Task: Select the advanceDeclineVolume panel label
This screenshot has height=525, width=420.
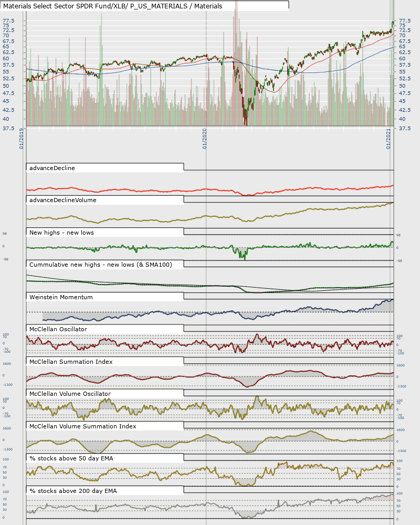Action: point(63,200)
